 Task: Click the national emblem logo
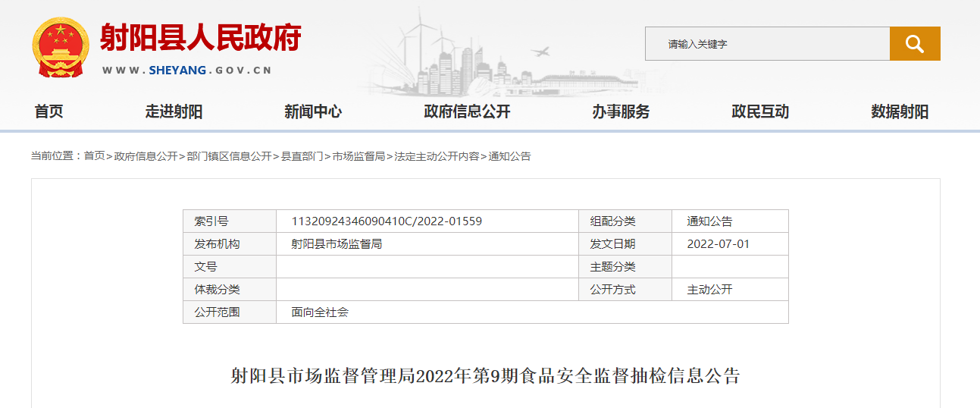pos(61,47)
